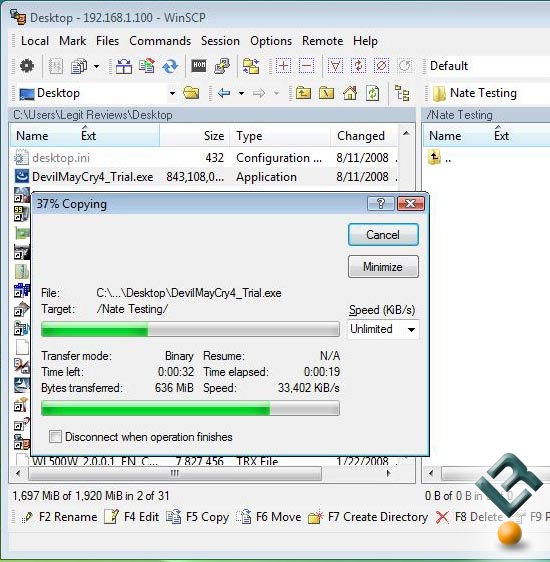Screen dimensions: 550x562
Task: Minimize the copy progress dialog
Action: 383,266
